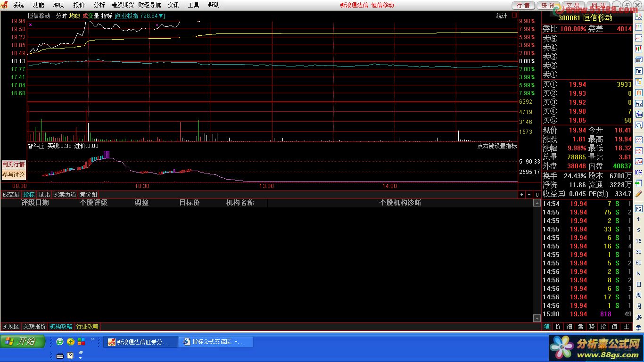Switch to the 买卖力道 tab

pos(65,195)
